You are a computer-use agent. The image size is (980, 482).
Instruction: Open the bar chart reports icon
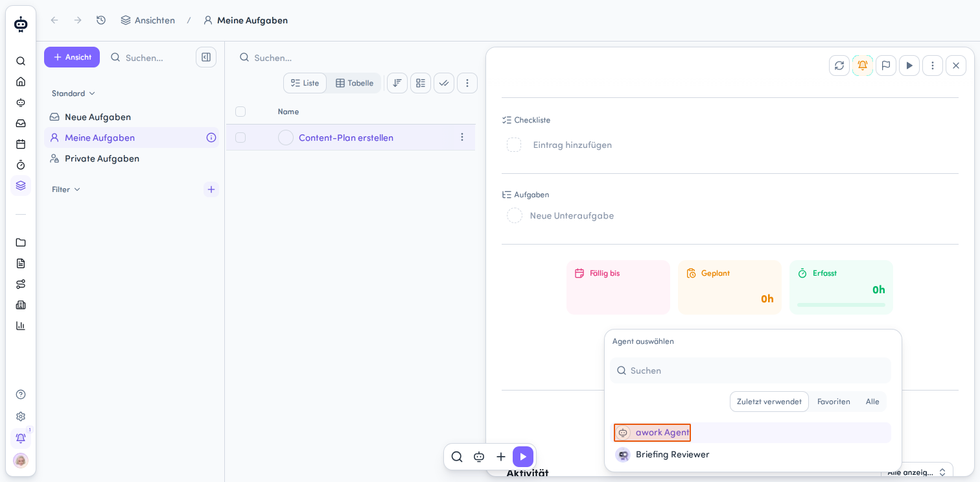pyautogui.click(x=21, y=326)
